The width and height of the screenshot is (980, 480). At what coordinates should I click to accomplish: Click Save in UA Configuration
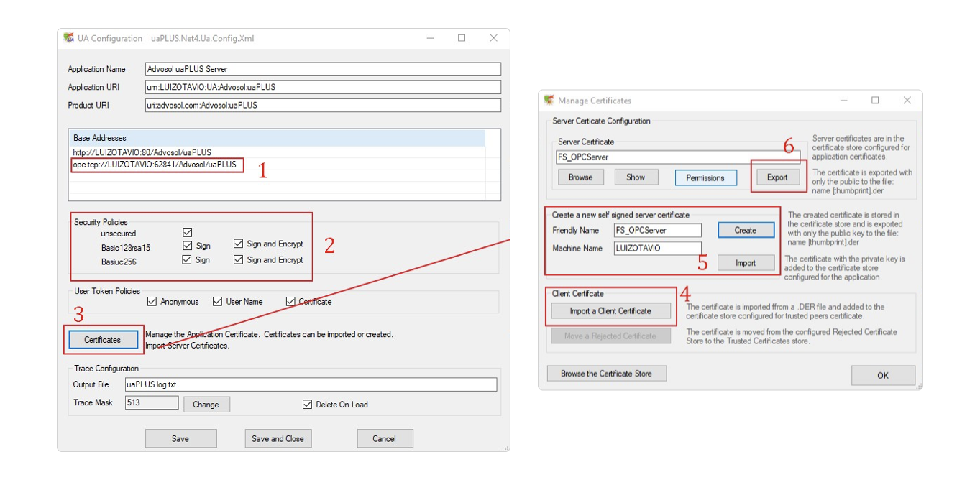(x=180, y=438)
